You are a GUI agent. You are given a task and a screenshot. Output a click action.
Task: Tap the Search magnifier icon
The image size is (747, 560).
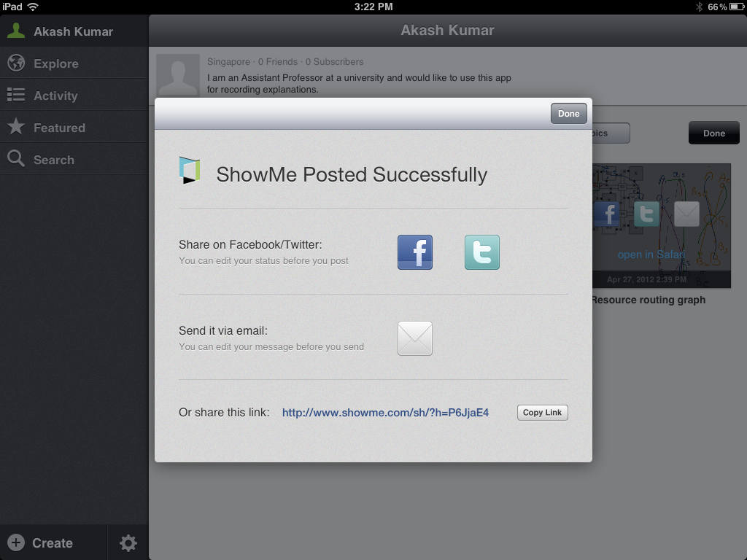point(16,158)
